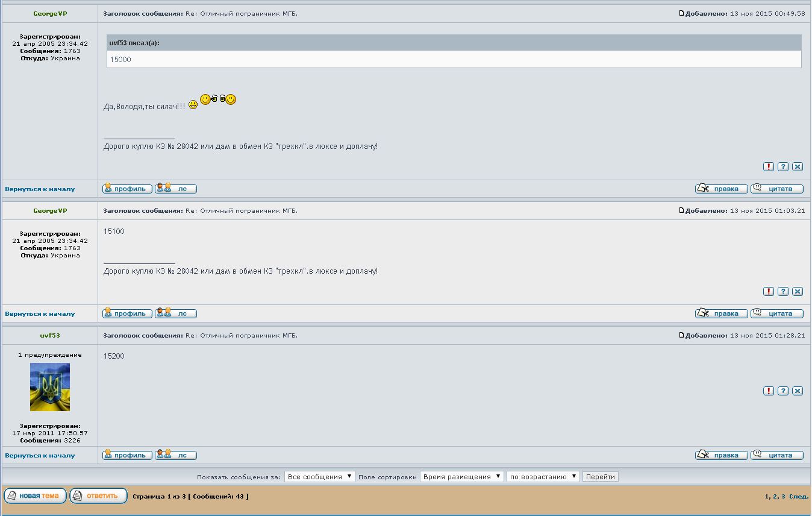
Task: Click the delete X icon on uvf53's 15200 post
Action: pos(798,391)
